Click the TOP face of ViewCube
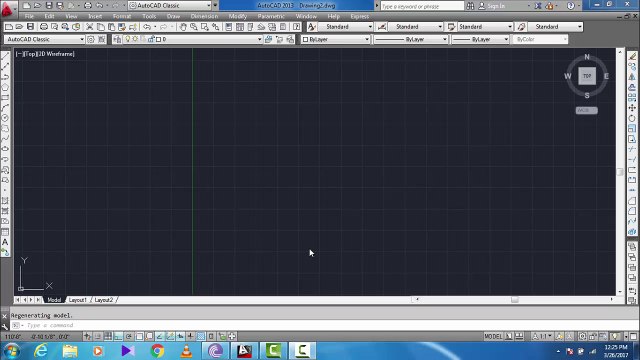Viewport: 640px width, 360px height. (x=587, y=76)
